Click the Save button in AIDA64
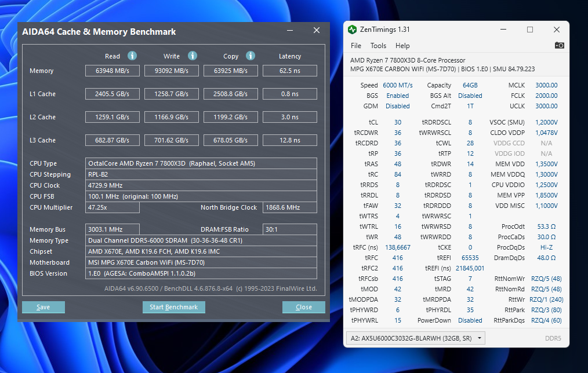 point(43,307)
